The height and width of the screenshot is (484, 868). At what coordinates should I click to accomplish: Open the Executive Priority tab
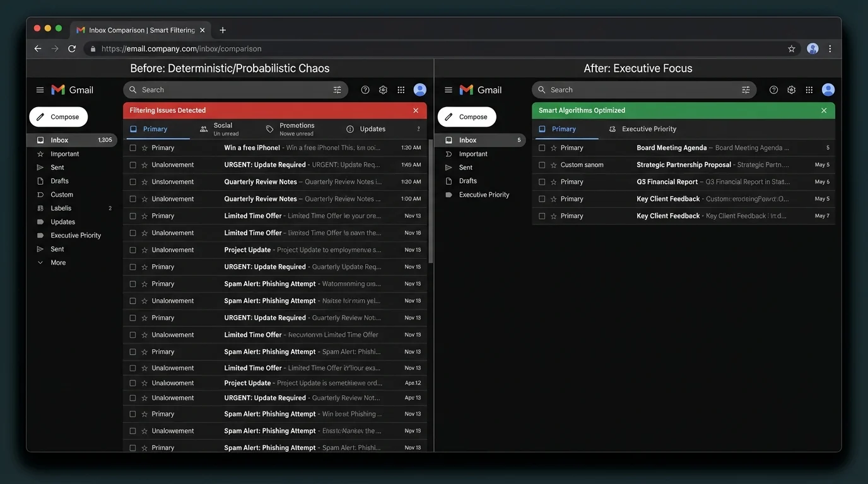click(x=643, y=129)
